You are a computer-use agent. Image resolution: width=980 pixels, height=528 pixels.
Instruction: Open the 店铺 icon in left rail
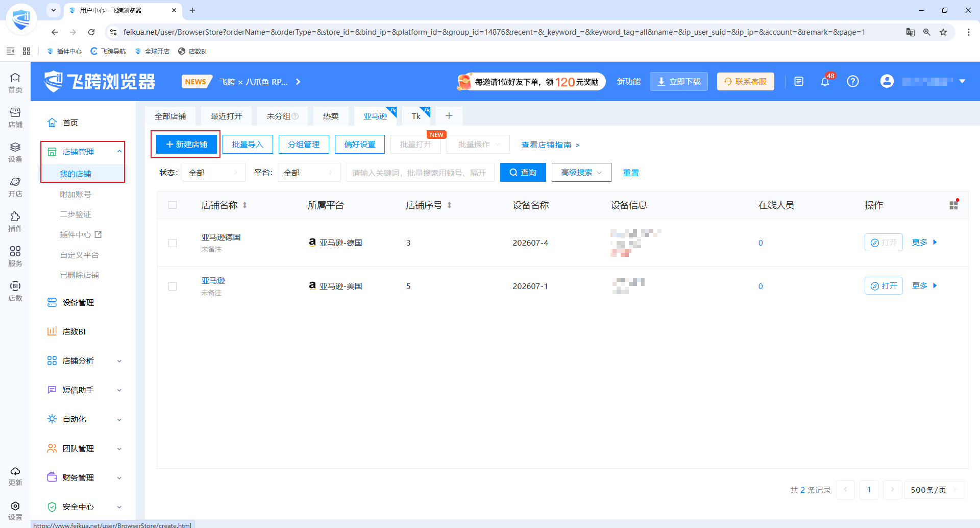(15, 117)
